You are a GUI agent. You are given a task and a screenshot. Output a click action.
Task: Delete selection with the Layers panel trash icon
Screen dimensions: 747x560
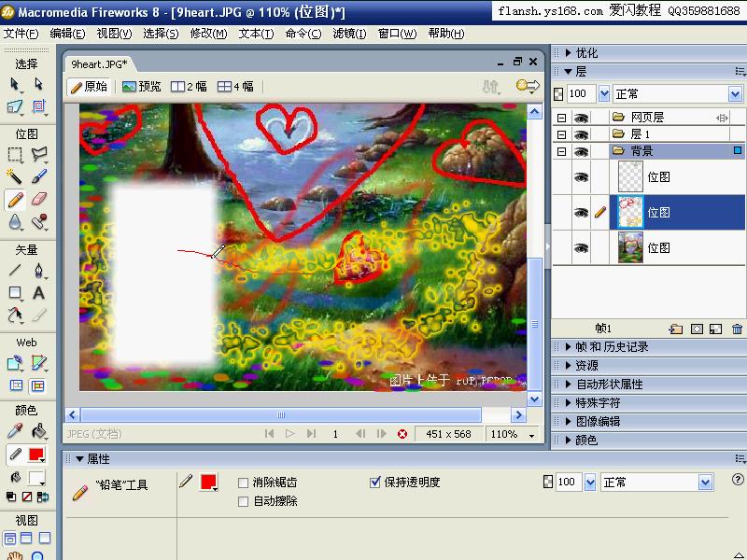coord(737,329)
